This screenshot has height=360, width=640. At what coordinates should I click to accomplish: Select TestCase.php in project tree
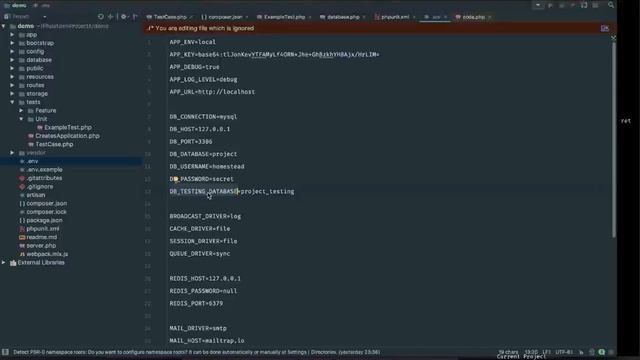[x=54, y=144]
